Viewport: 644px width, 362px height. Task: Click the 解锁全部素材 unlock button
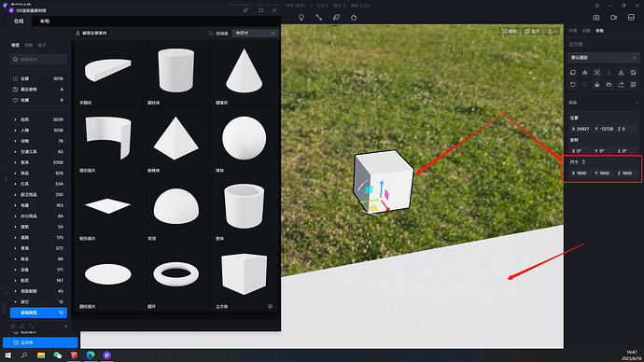91,34
